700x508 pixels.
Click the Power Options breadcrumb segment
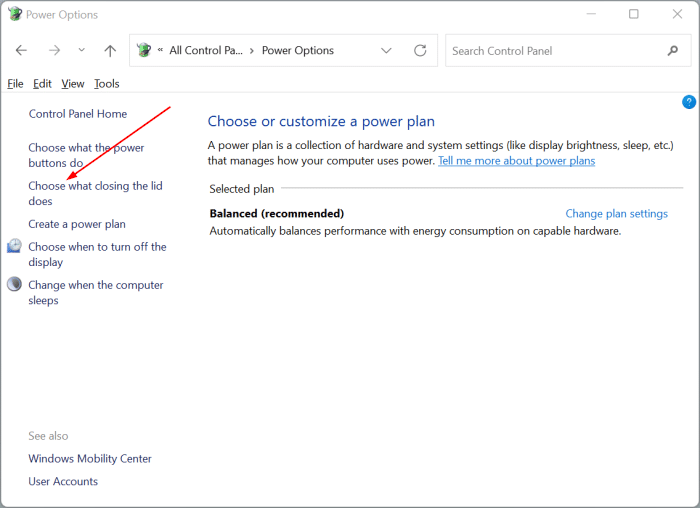[x=298, y=50]
